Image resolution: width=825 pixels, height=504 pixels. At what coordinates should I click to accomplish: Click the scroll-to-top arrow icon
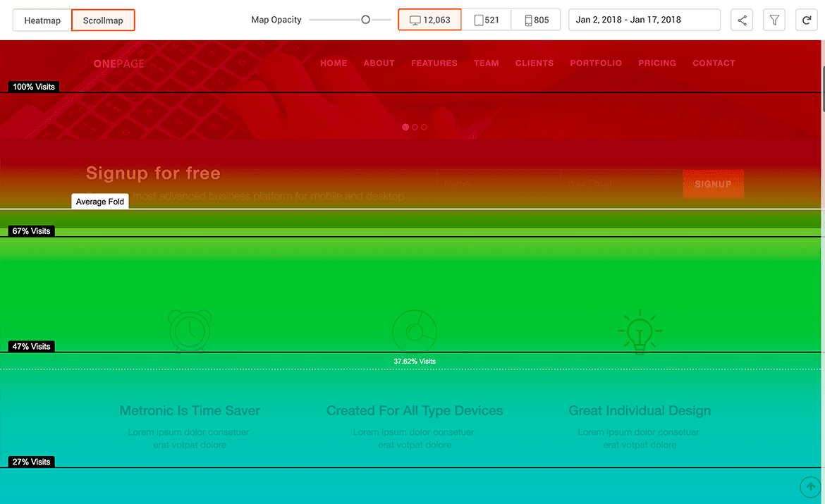(810, 487)
